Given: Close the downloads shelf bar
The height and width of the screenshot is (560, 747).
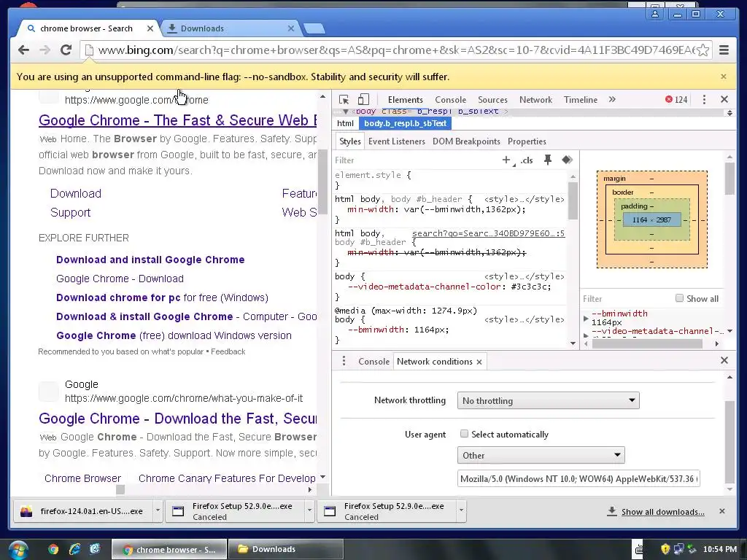Looking at the screenshot, I should coord(721,511).
